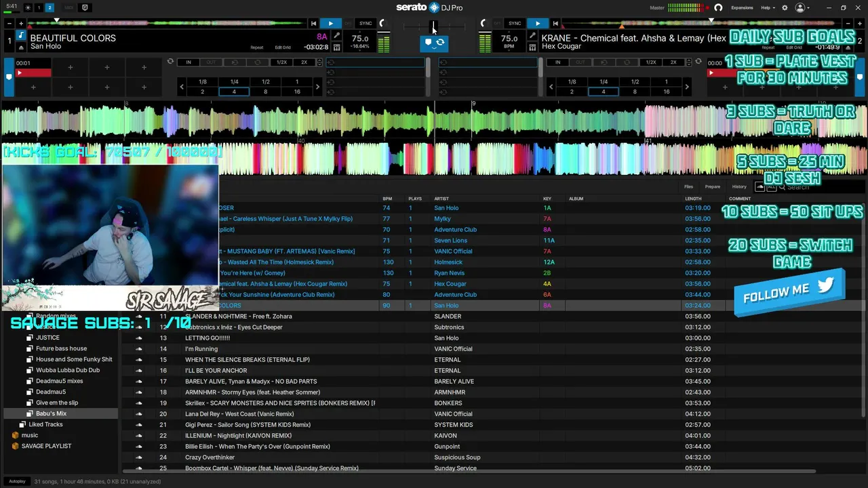The image size is (868, 488).
Task: Click the headphone cue icon near Master
Action: 718,7
